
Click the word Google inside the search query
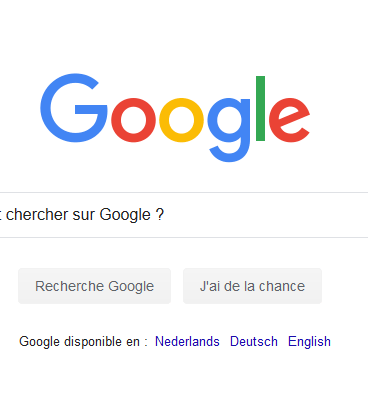(x=125, y=215)
